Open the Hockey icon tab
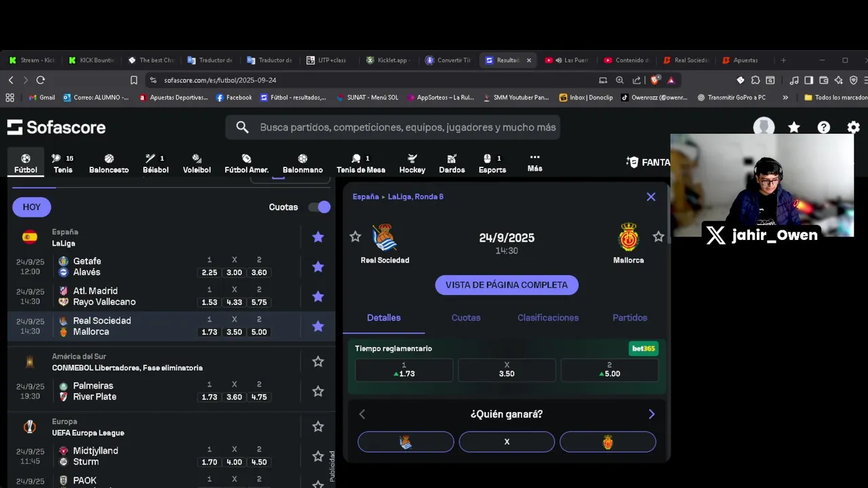 [x=412, y=163]
